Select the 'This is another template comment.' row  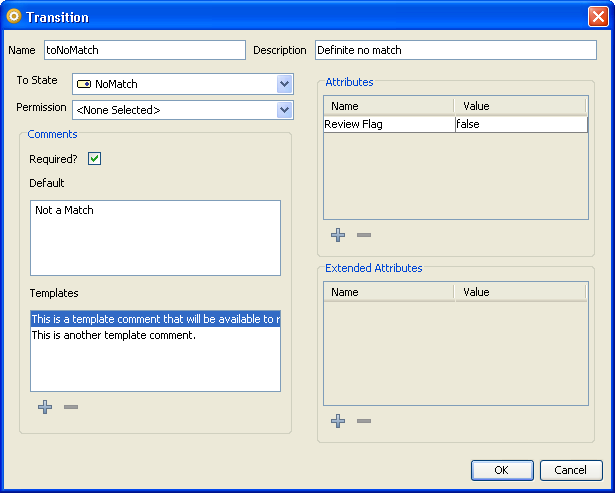tap(155, 335)
